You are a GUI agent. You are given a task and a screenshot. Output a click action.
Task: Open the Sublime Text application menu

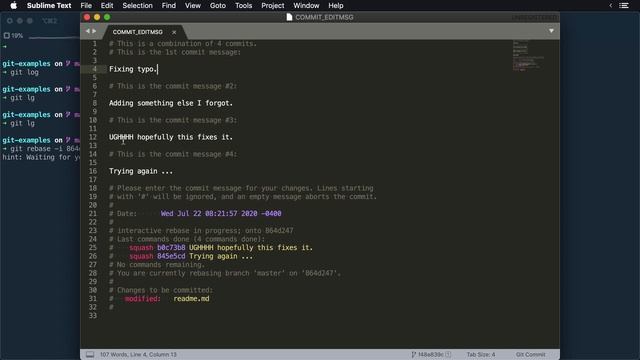coord(49,5)
